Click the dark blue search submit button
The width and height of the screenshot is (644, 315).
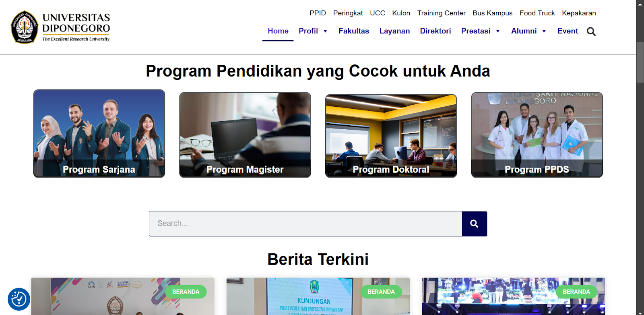(474, 224)
